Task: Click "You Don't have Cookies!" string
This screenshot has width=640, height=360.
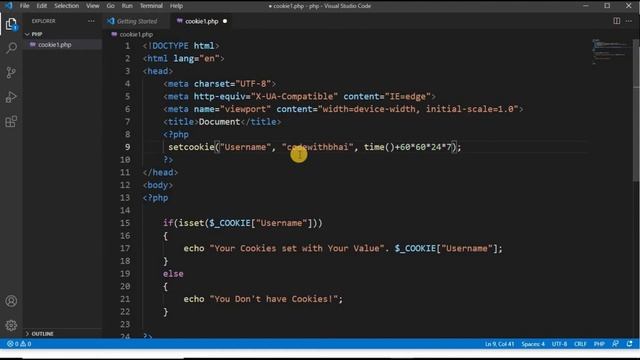Action: pos(273,299)
